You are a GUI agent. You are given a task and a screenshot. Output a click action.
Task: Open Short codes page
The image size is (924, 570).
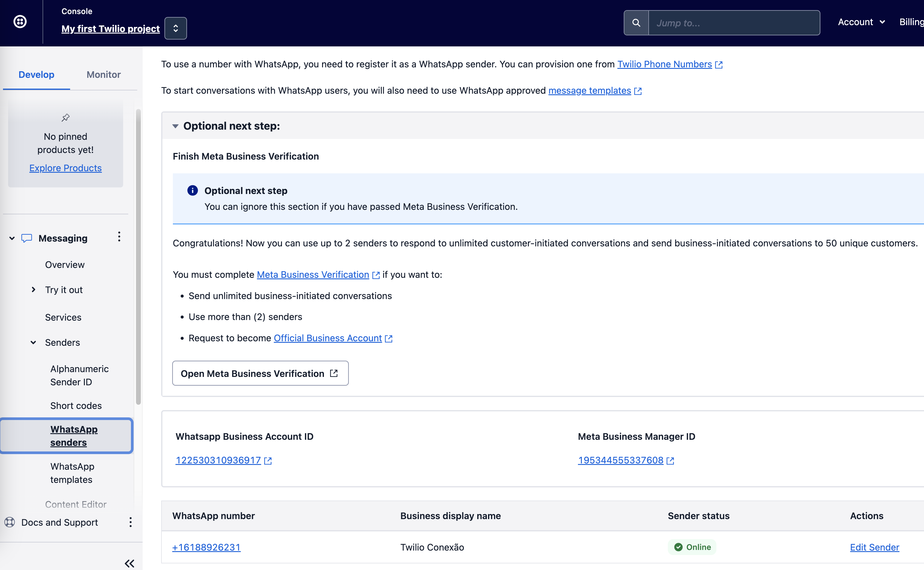coord(76,406)
